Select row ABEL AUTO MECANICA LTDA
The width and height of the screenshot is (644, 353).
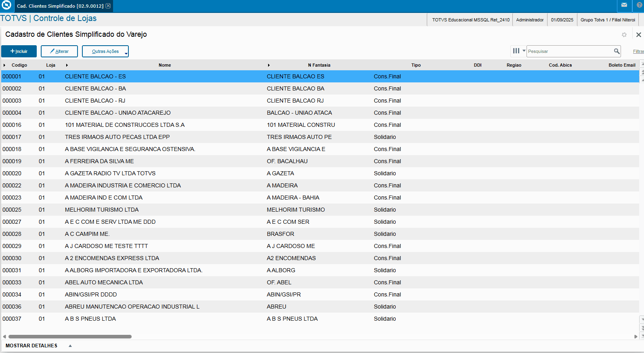[x=320, y=282]
